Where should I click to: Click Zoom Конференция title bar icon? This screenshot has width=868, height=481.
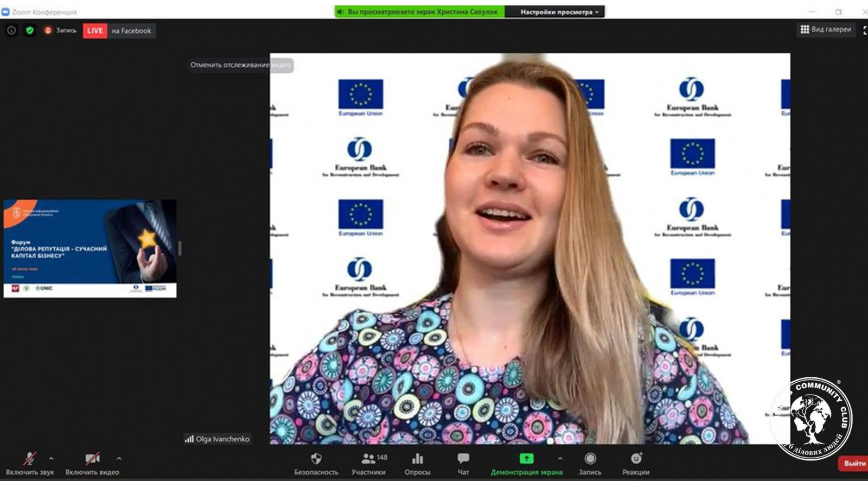click(6, 11)
